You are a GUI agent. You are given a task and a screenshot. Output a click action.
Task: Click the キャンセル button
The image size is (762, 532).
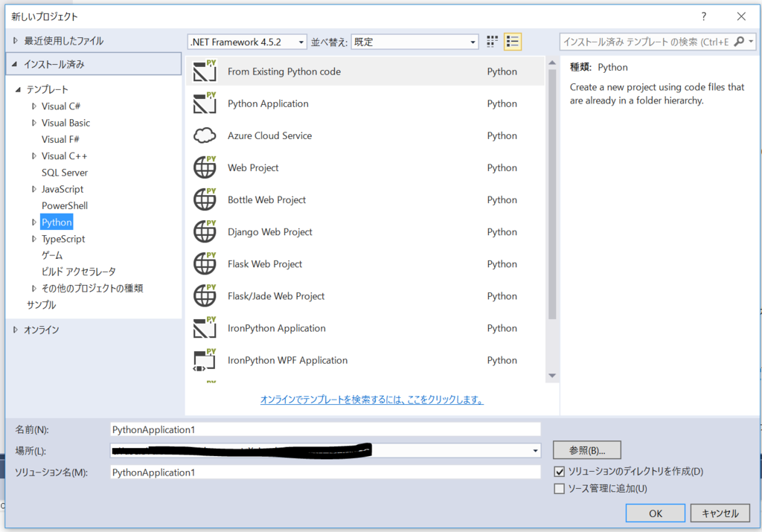[720, 513]
